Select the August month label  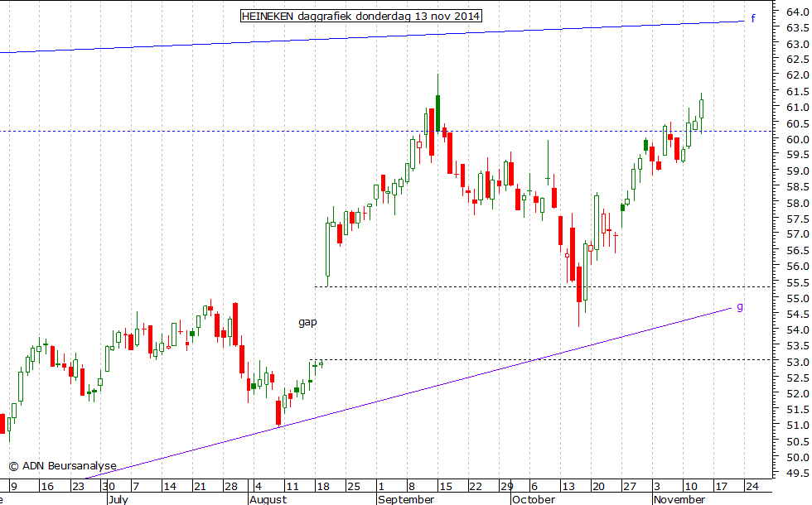(268, 500)
